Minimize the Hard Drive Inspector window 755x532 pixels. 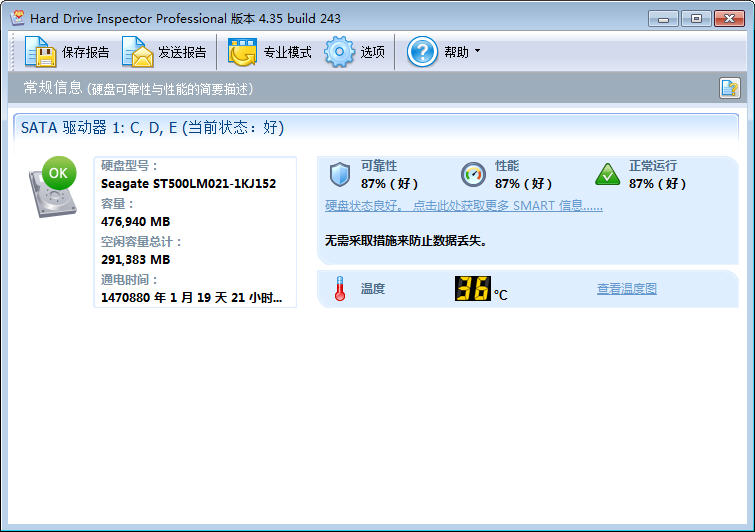pyautogui.click(x=664, y=19)
